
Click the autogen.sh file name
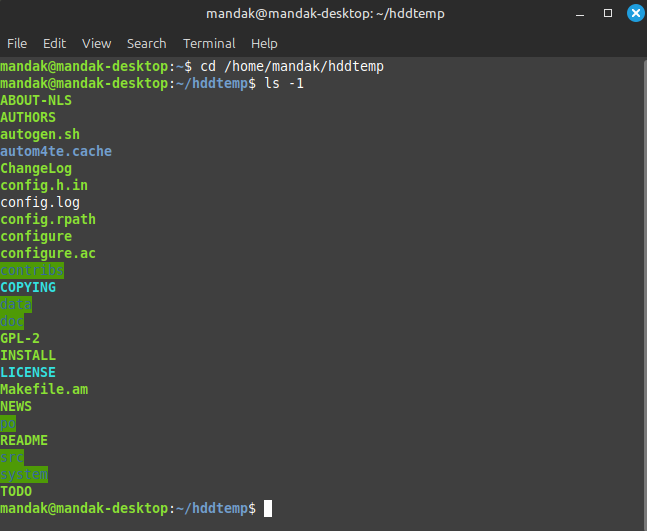[40, 134]
